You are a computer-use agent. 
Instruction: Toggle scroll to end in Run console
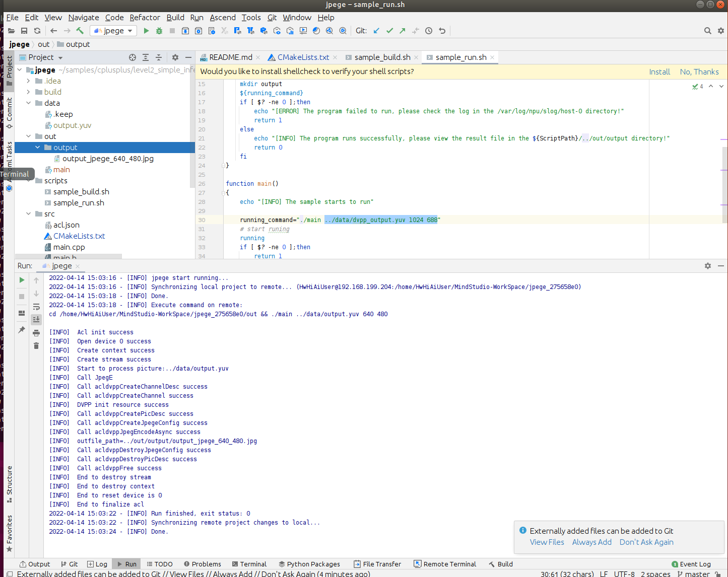(x=36, y=320)
